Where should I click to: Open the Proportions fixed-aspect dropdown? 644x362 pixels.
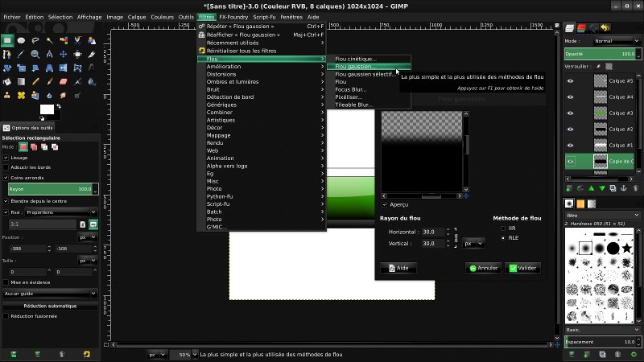[61, 212]
